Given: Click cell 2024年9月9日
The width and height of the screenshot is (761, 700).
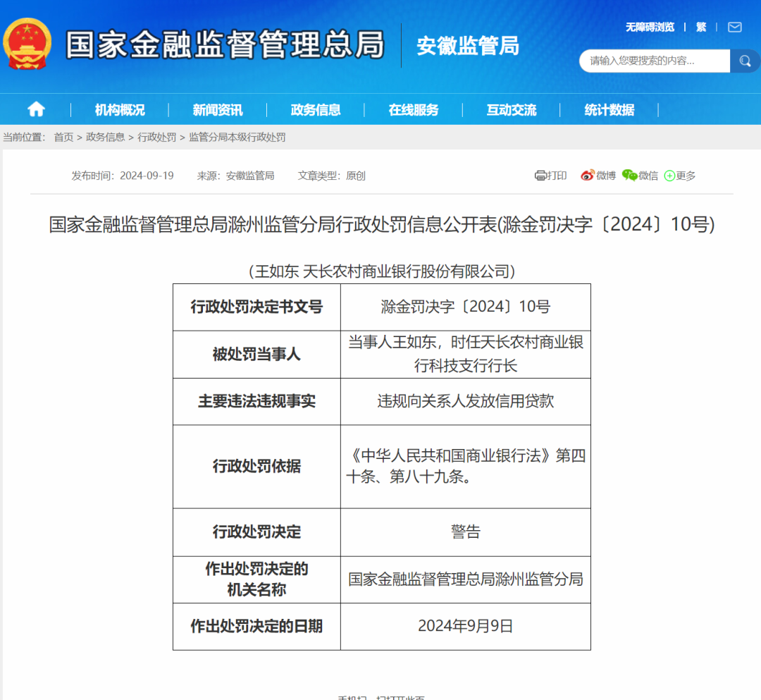Looking at the screenshot, I should 466,627.
